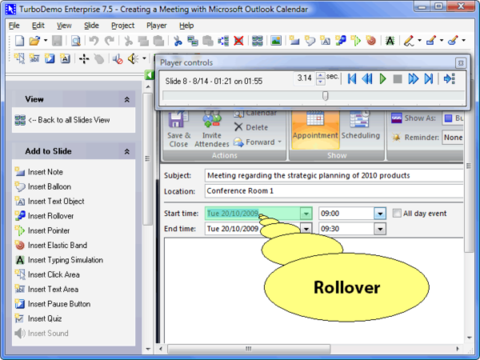Image resolution: width=480 pixels, height=360 pixels.
Task: Open the Player menu
Action: click(156, 26)
